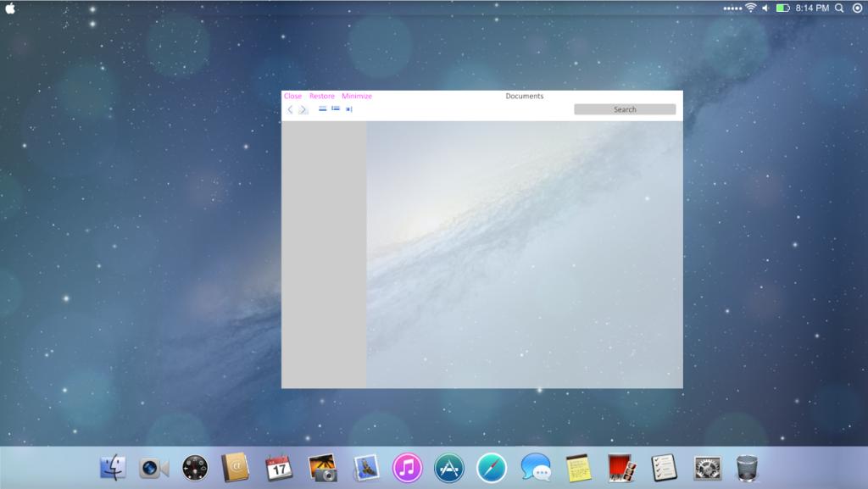Screen dimensions: 868x489
Task: Click the pink Restore text button
Action: pyautogui.click(x=321, y=97)
